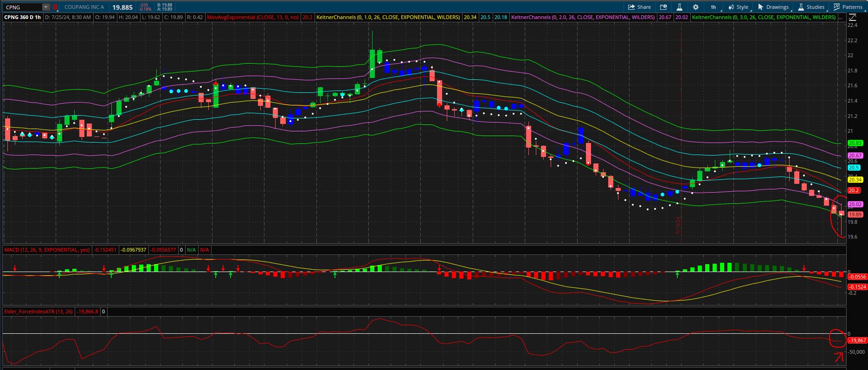Click the H: 20.04 high value
Image resolution: width=868 pixels, height=370 pixels.
[128, 17]
